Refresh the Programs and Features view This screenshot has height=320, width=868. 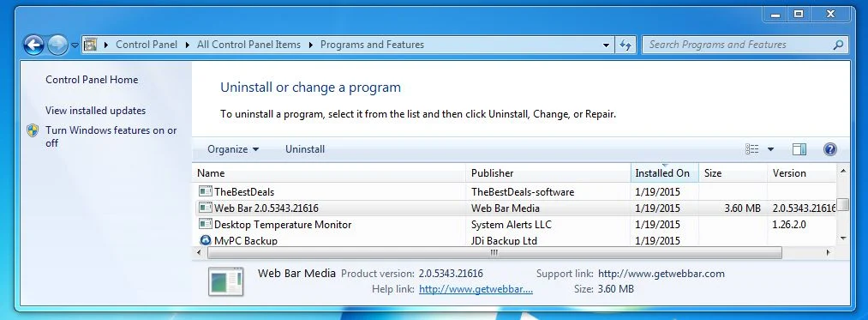tap(626, 45)
